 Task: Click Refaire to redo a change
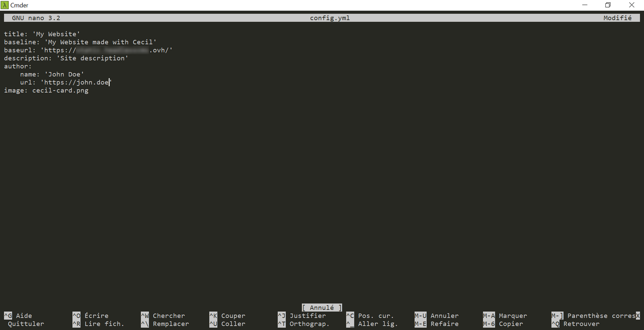444,324
